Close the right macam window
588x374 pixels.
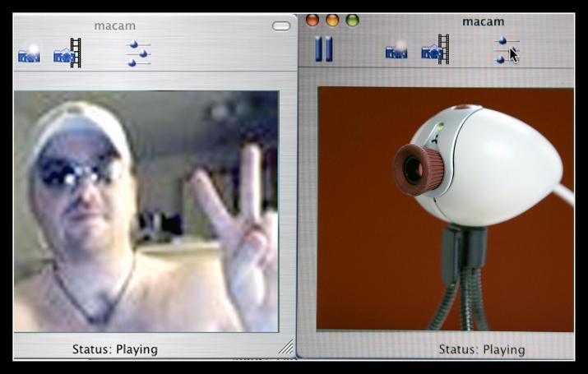click(x=313, y=20)
